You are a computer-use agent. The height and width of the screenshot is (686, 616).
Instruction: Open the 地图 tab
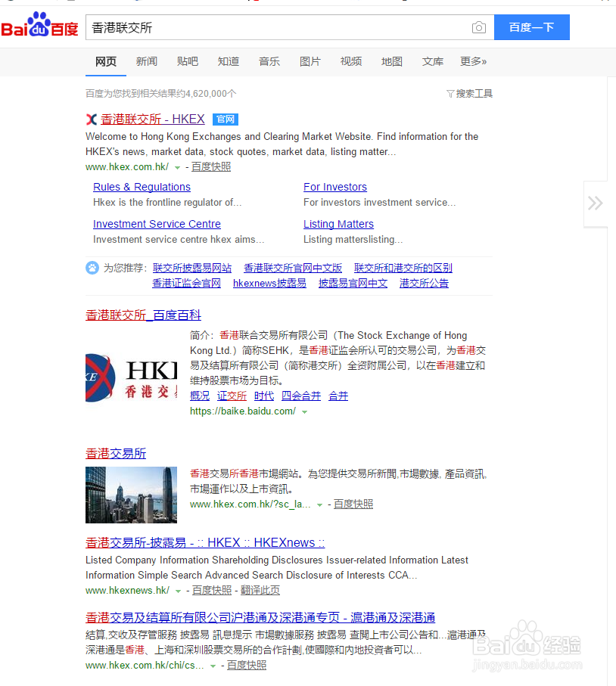click(x=391, y=61)
